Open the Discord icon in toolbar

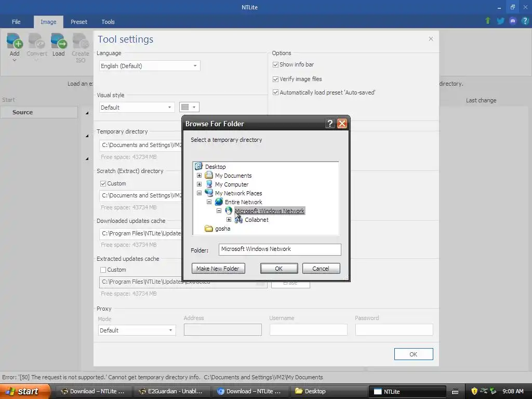tap(513, 21)
